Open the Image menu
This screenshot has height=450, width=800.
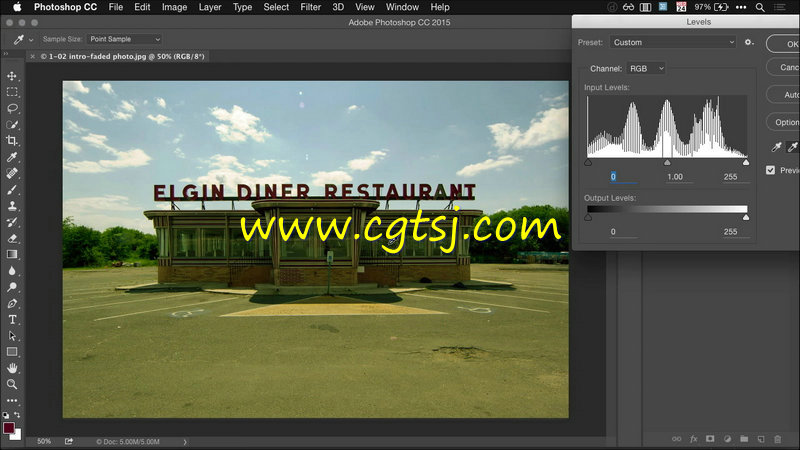[x=174, y=7]
